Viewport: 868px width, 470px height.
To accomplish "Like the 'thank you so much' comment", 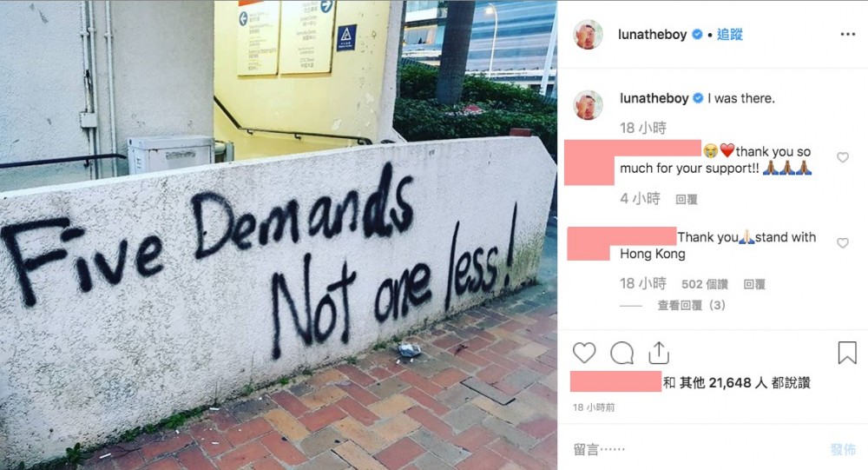I will pos(843,157).
